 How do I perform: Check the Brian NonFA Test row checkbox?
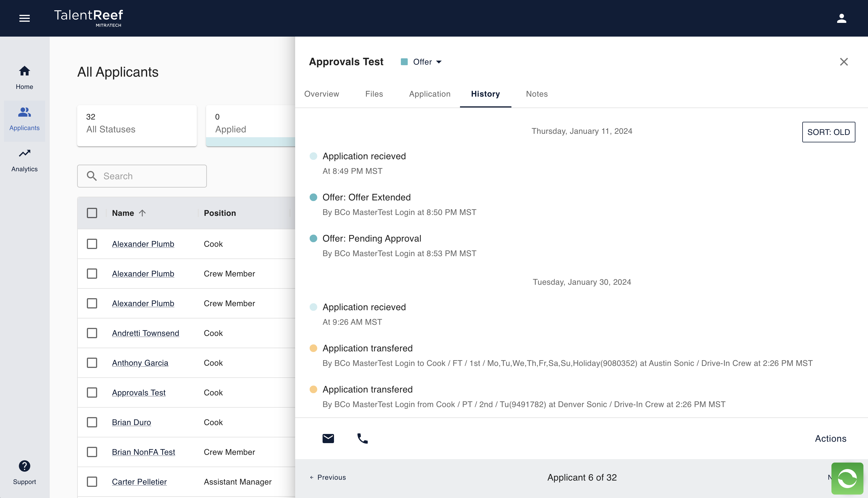tap(92, 452)
